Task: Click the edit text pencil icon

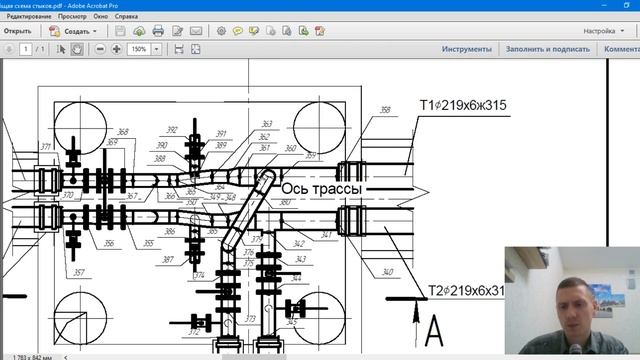Action: (178, 31)
